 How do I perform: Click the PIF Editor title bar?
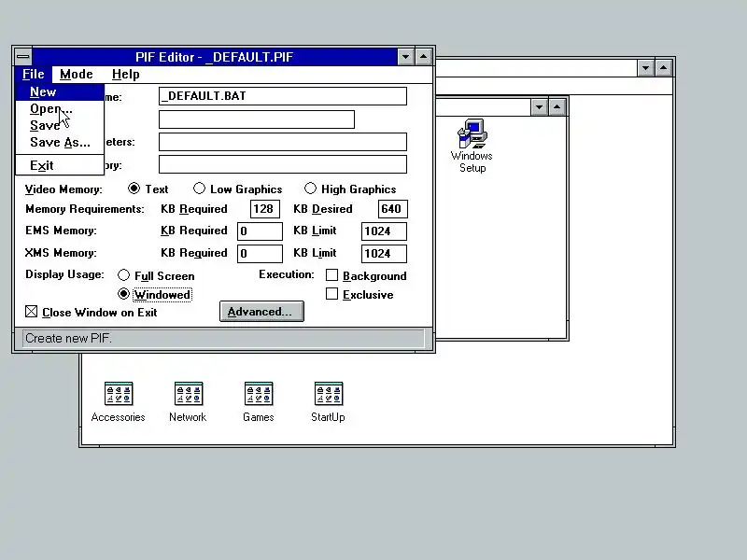pos(215,57)
